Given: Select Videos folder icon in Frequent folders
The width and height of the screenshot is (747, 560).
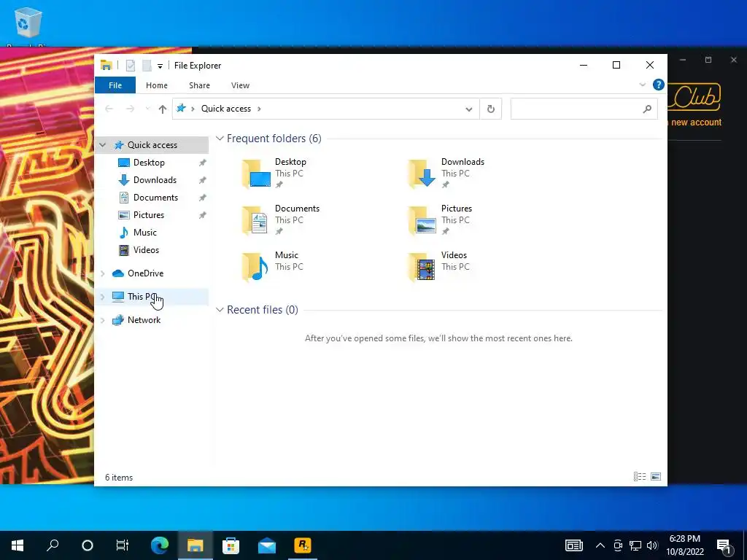Looking at the screenshot, I should pos(422,268).
